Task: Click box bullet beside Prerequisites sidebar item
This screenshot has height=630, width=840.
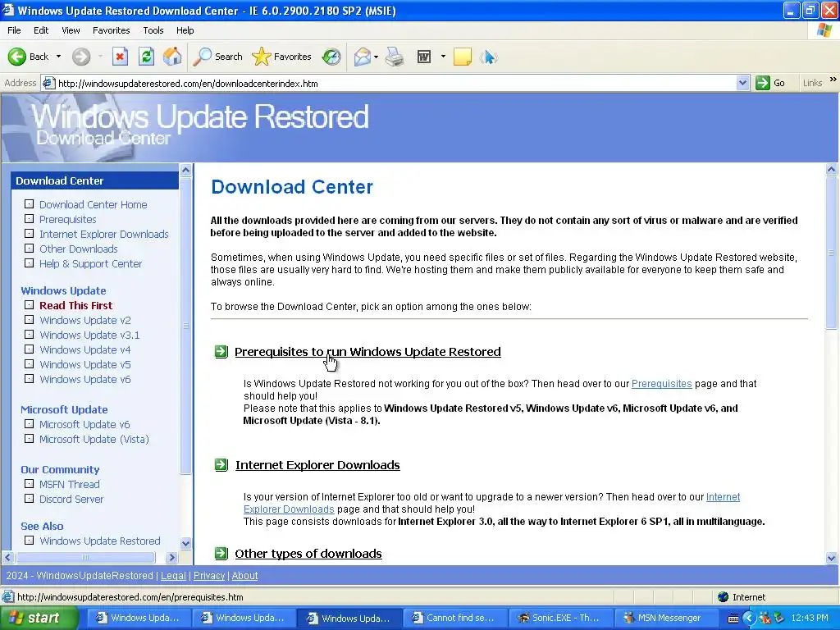Action: [29, 219]
